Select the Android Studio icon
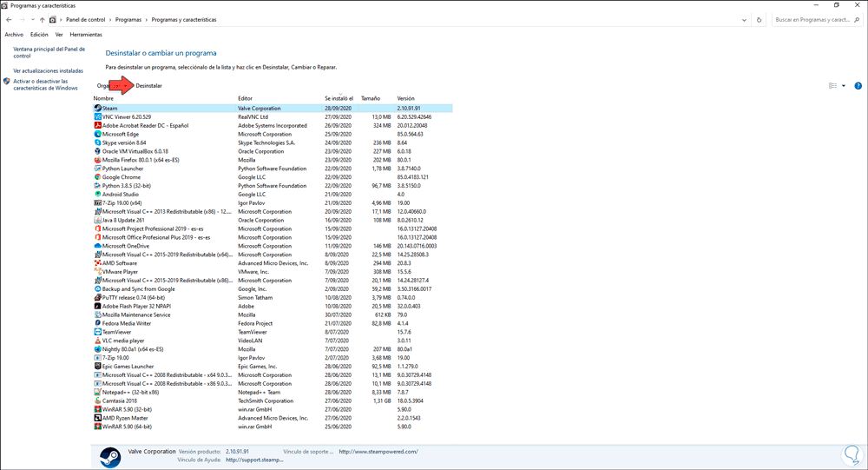The image size is (868, 470). coord(97,194)
